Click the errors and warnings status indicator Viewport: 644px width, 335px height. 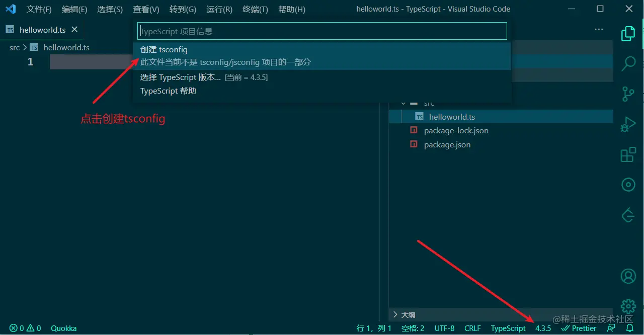click(25, 328)
